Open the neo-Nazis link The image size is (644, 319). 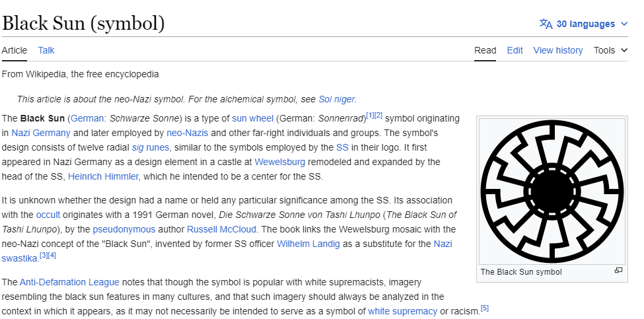(188, 133)
